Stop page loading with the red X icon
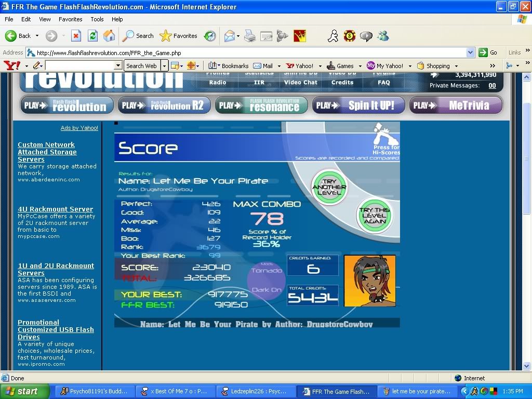The height and width of the screenshot is (399, 532). [x=76, y=36]
